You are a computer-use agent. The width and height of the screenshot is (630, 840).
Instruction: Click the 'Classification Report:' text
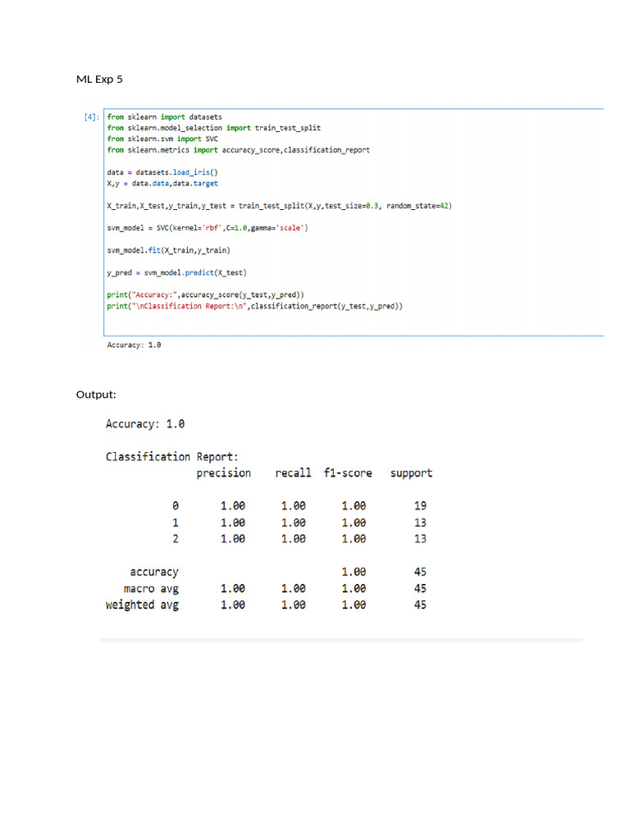point(172,457)
